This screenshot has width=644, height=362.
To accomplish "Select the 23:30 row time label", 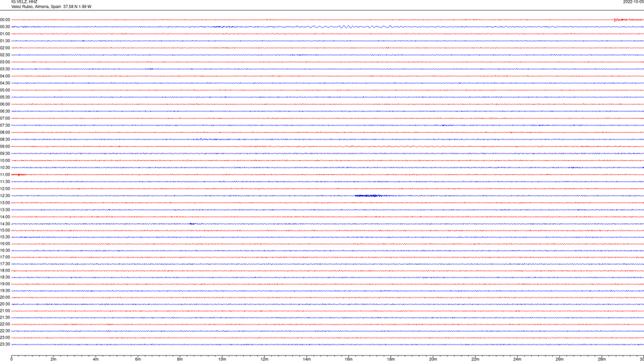I will pos(5,345).
